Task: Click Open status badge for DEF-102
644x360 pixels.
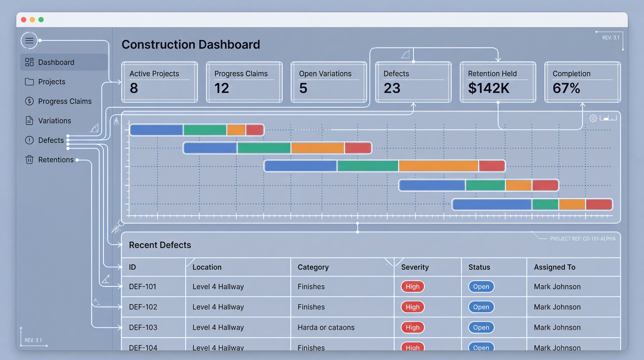Action: (481, 307)
